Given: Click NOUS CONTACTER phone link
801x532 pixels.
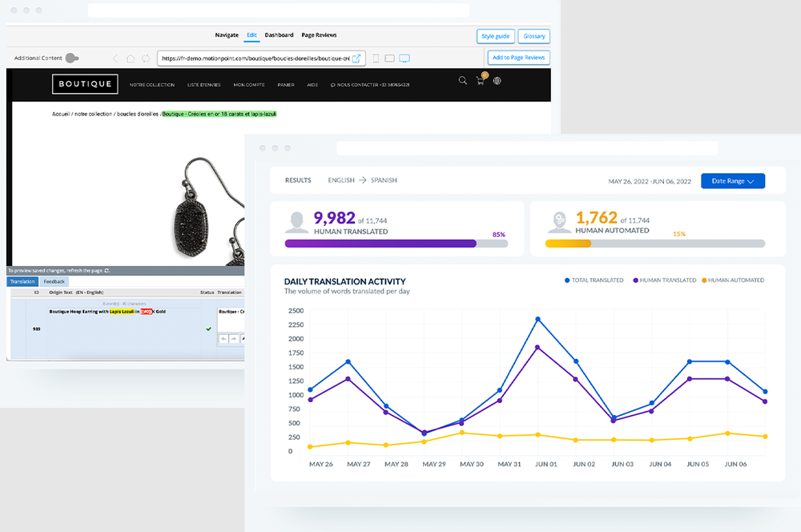Looking at the screenshot, I should [x=370, y=85].
